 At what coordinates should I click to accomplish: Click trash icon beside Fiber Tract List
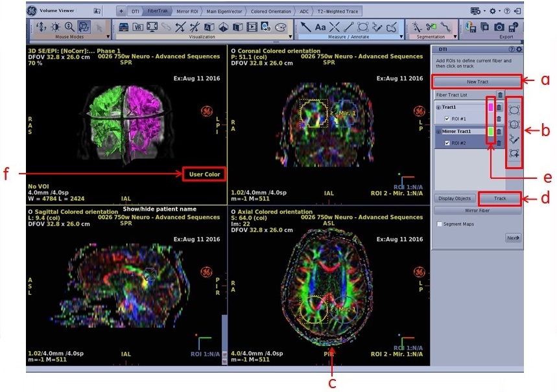[x=500, y=95]
